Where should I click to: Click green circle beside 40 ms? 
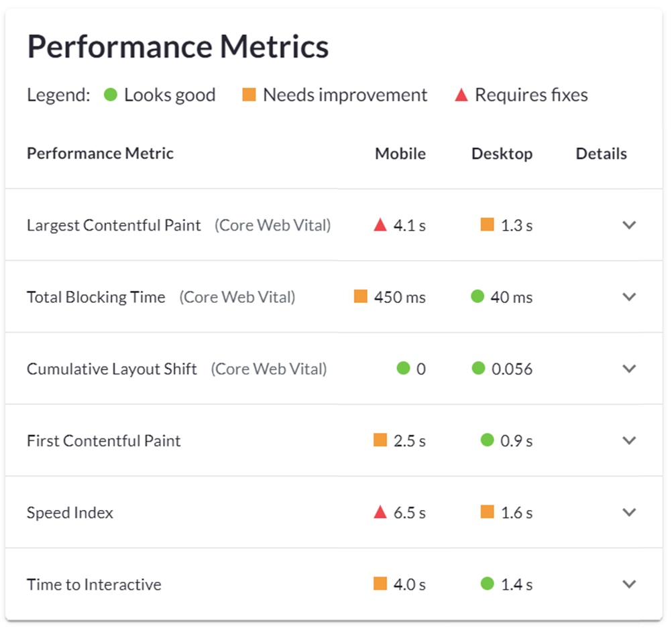478,296
